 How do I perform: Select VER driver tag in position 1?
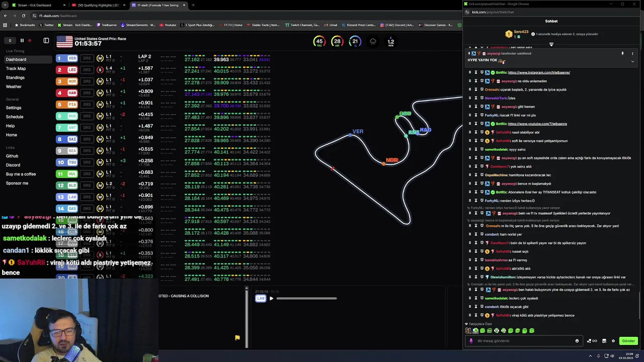click(x=66, y=58)
